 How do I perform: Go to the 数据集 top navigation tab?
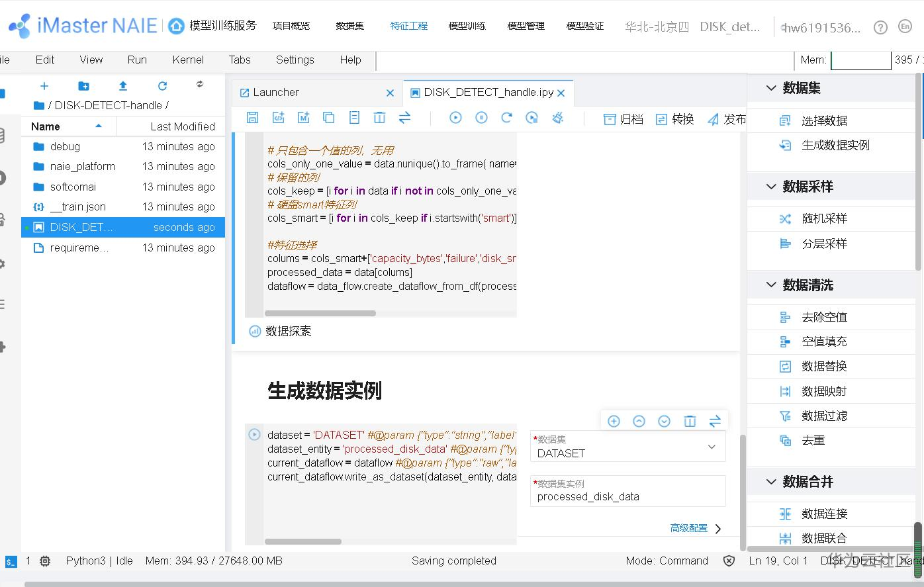click(350, 26)
